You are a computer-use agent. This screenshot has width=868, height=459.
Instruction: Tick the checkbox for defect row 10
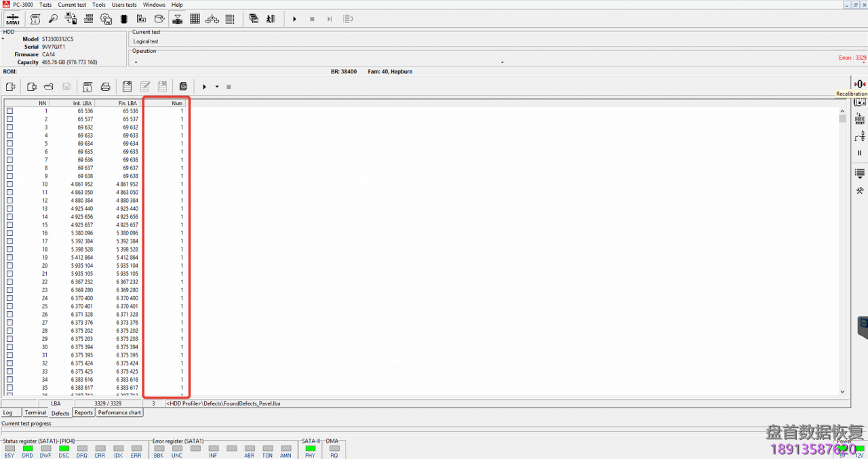pos(9,184)
